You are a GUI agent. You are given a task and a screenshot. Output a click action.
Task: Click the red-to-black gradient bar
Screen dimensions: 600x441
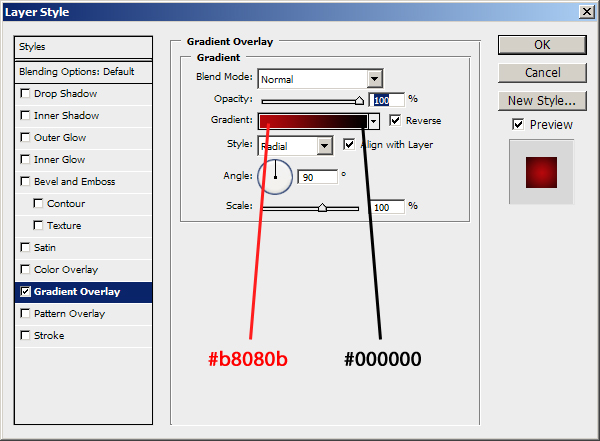[313, 121]
